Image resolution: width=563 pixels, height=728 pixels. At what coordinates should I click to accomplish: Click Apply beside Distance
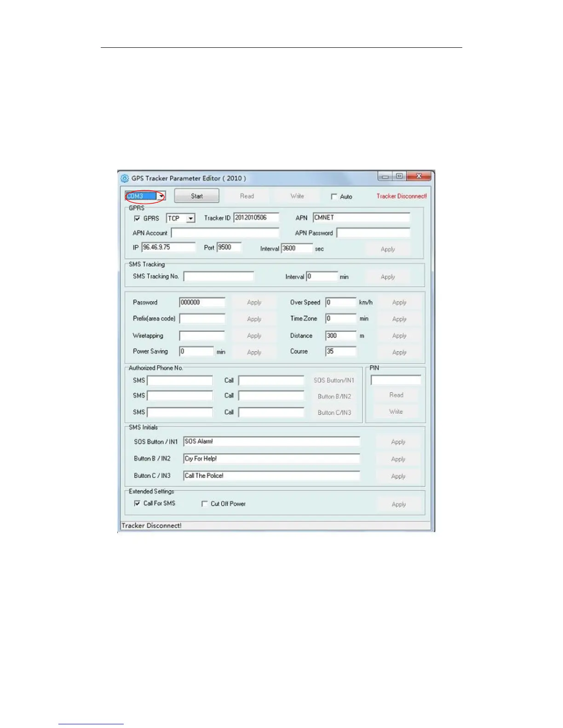399,336
